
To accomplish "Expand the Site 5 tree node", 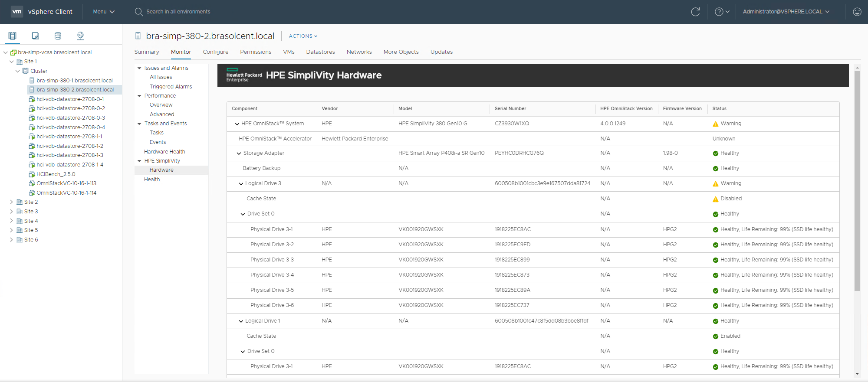I will pyautogui.click(x=11, y=230).
